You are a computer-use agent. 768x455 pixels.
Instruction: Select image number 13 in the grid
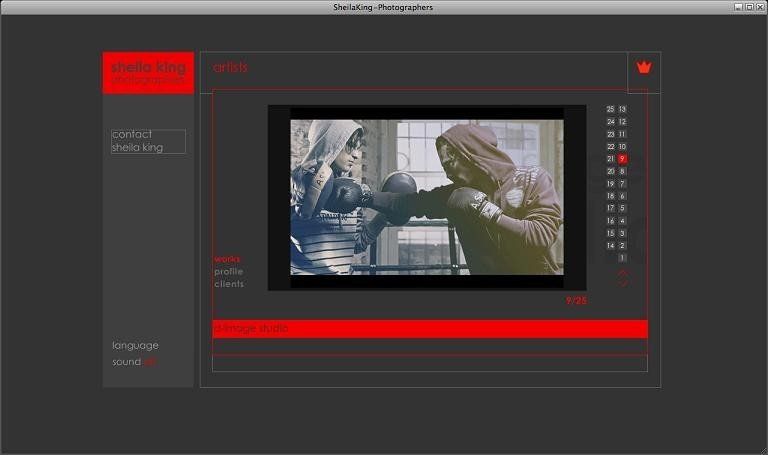622,109
